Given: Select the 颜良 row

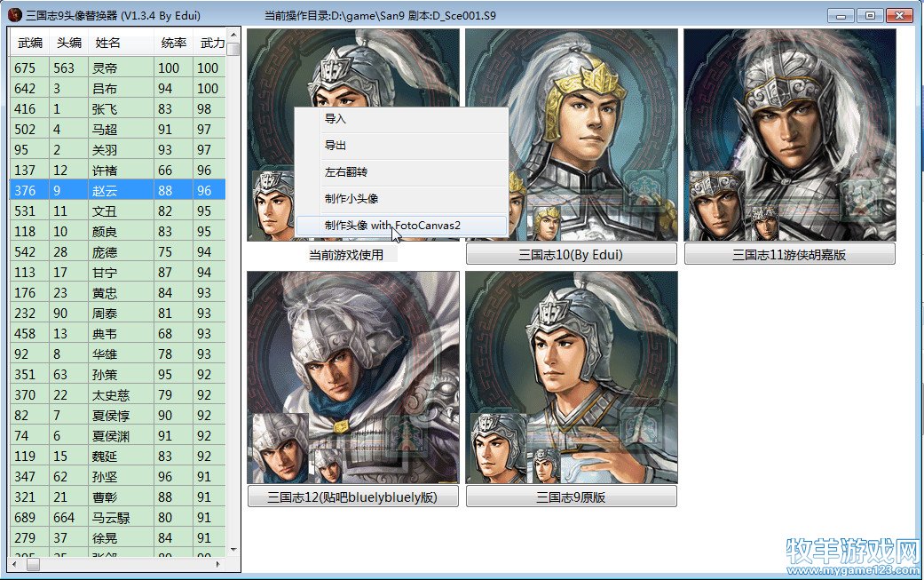Looking at the screenshot, I should tap(118, 231).
